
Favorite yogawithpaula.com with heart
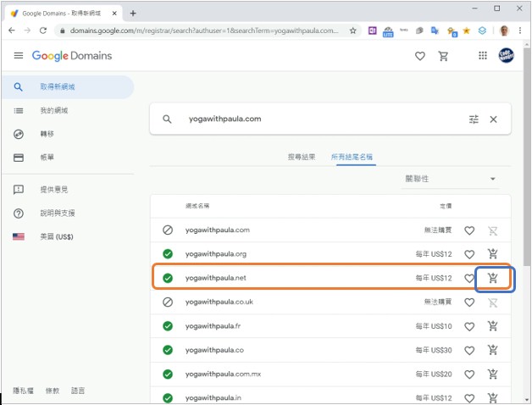point(469,230)
